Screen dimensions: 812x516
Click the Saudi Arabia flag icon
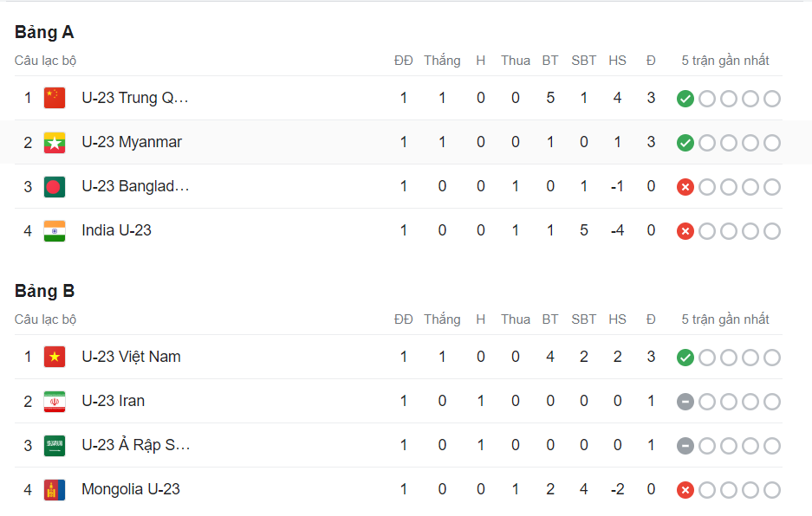[55, 445]
